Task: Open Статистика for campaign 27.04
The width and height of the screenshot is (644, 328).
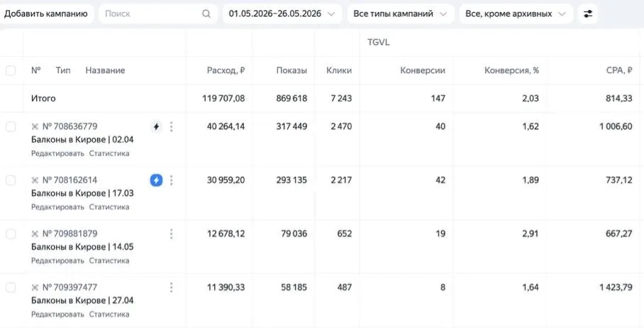Action: [x=109, y=315]
